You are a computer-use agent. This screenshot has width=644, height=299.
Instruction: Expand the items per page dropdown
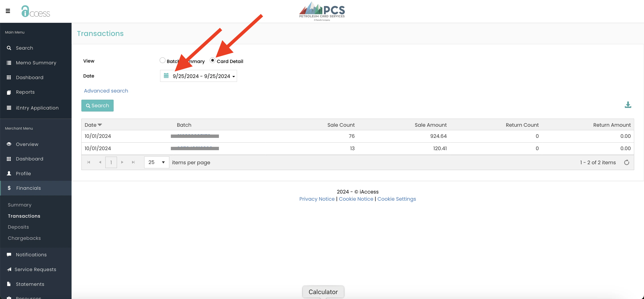[157, 162]
